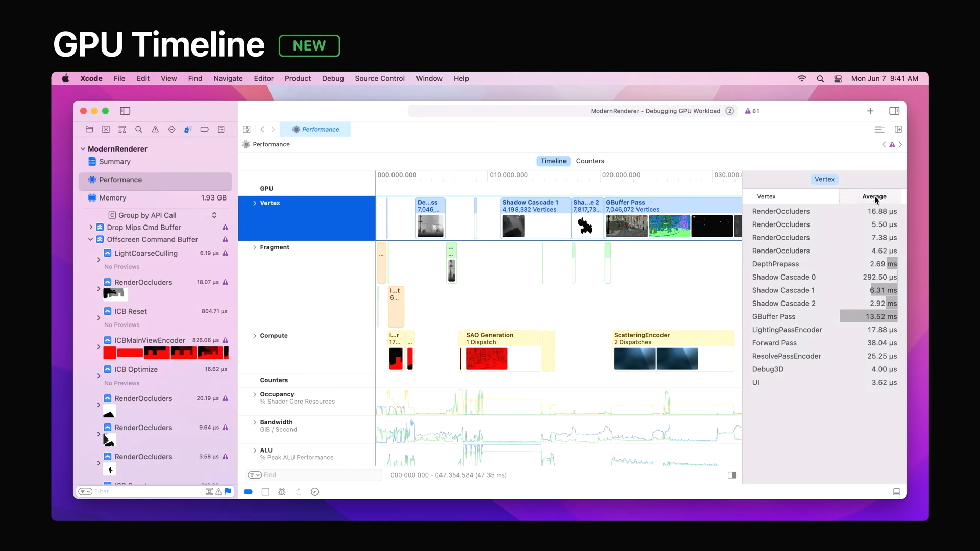Select the Memory navigator item
This screenshot has width=980, height=551.
point(113,198)
